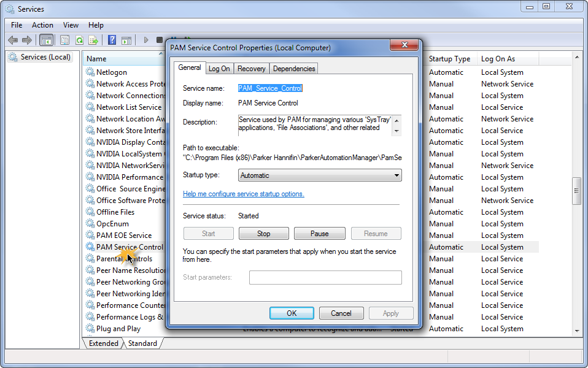Click the Export List toolbar icon
The height and width of the screenshot is (368, 588).
click(93, 40)
